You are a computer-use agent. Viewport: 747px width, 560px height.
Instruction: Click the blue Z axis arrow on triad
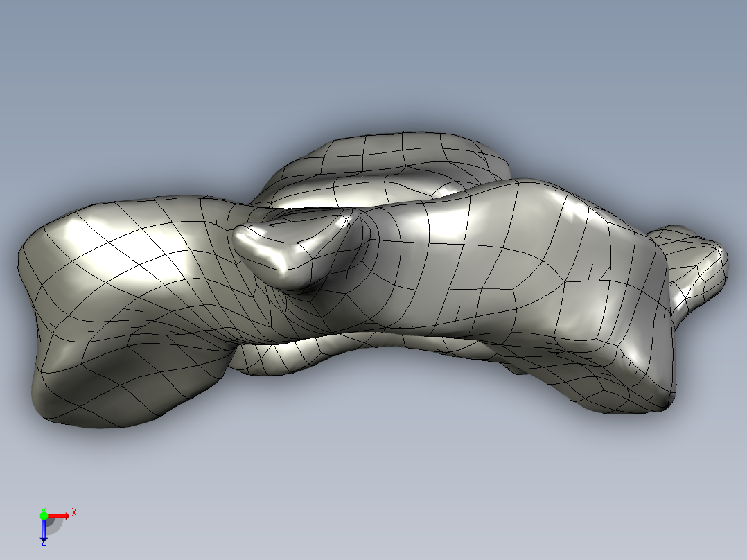coord(44,530)
